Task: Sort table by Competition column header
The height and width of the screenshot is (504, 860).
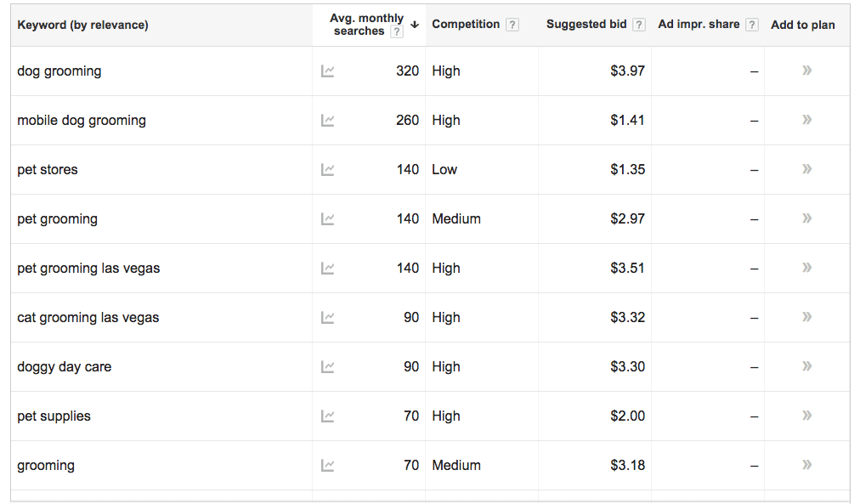Action: [x=466, y=24]
